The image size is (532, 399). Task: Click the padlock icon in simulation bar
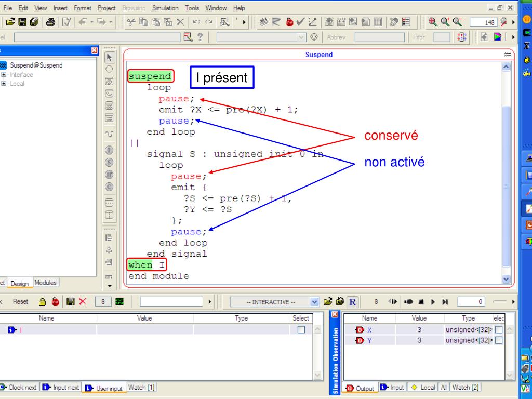pyautogui.click(x=42, y=302)
